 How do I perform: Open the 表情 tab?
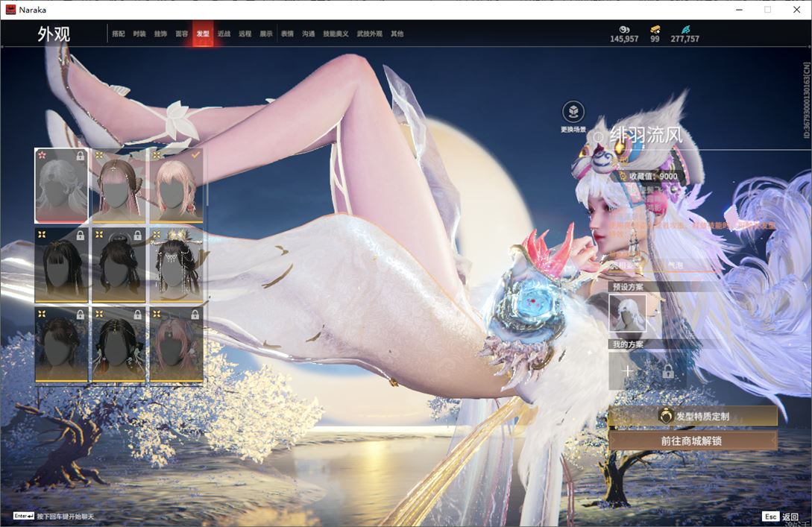tap(287, 34)
